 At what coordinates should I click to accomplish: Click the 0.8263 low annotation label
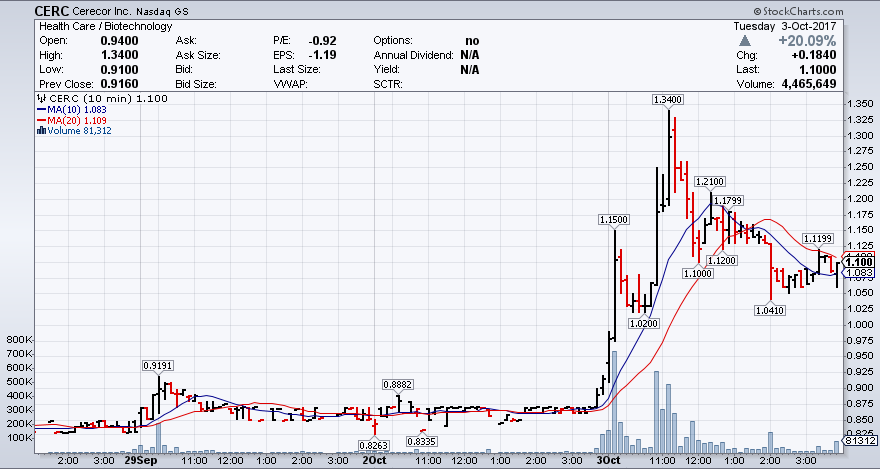tap(373, 444)
